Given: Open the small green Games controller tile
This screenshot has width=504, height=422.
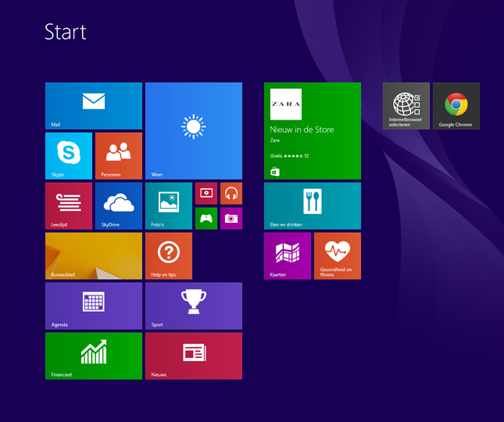Looking at the screenshot, I should coord(206,219).
